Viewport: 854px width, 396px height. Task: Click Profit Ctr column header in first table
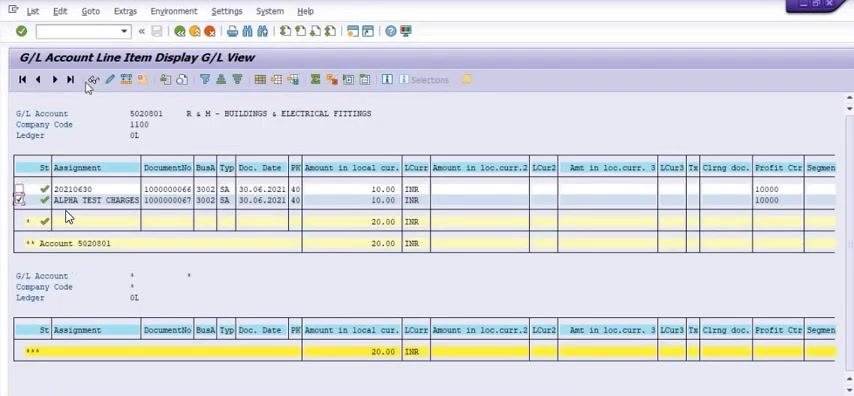(778, 168)
